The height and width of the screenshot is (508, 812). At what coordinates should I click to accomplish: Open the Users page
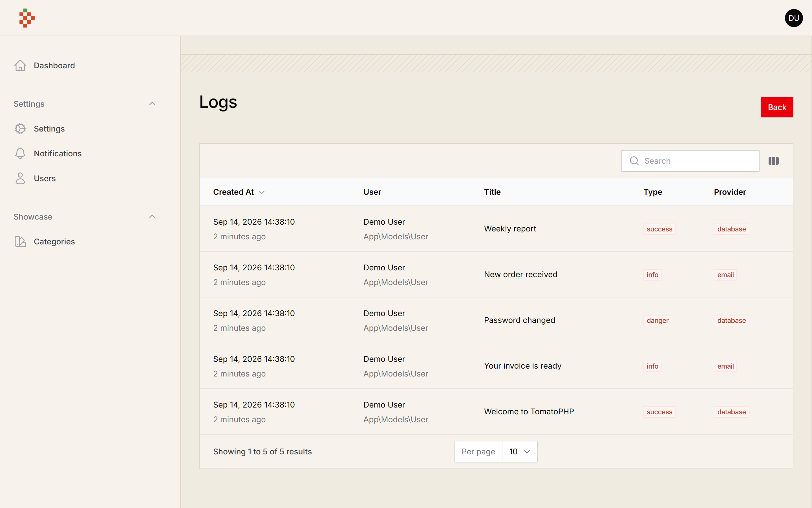pos(45,178)
